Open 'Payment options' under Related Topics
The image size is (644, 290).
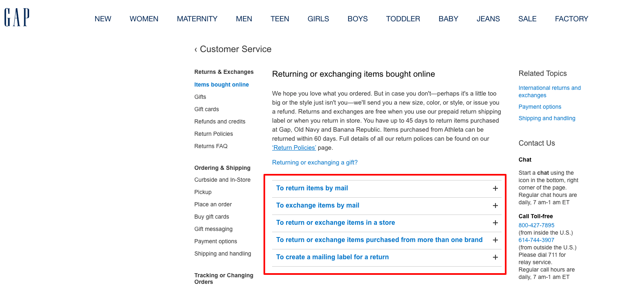coord(540,107)
